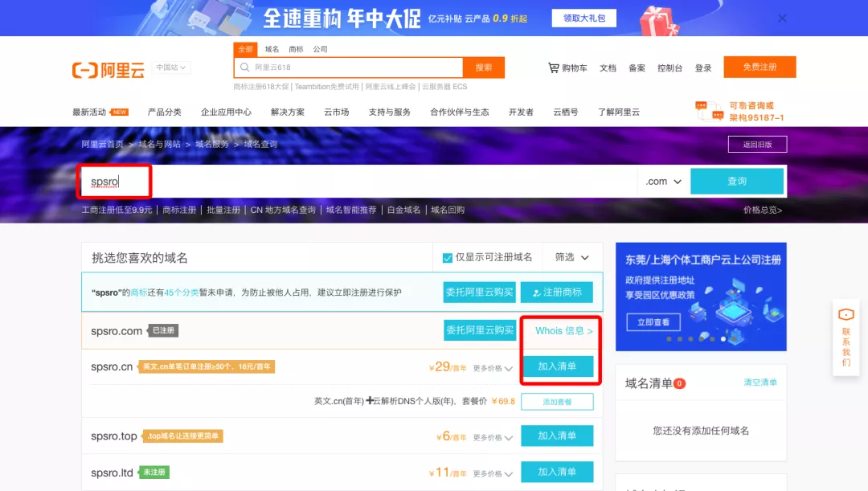Close the top promotional banner
868x491 pixels.
tap(782, 18)
